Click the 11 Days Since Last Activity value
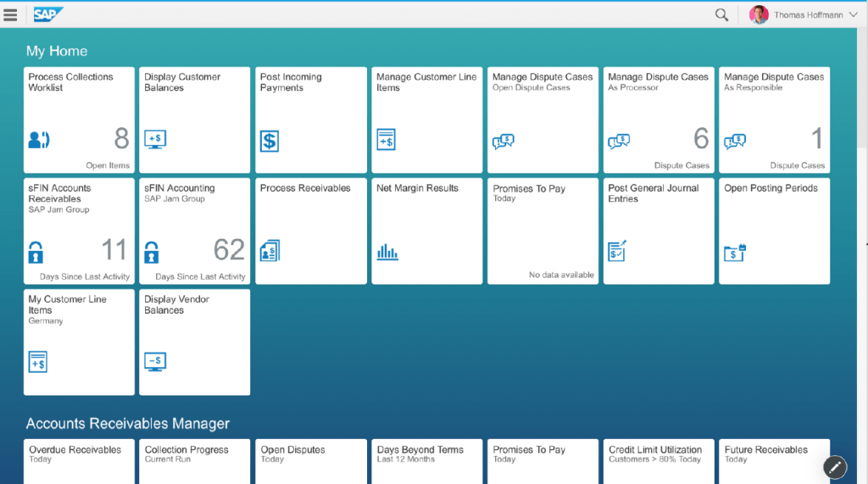 [114, 250]
